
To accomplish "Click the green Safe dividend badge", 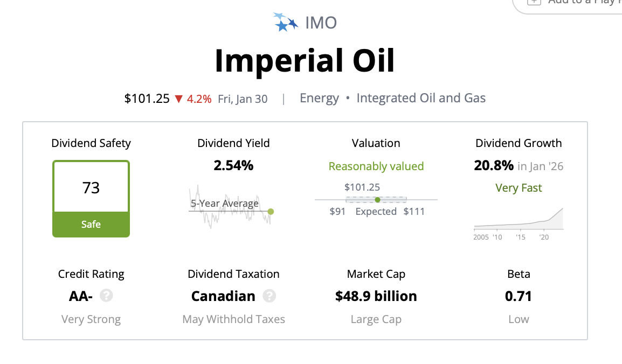I will click(x=91, y=224).
